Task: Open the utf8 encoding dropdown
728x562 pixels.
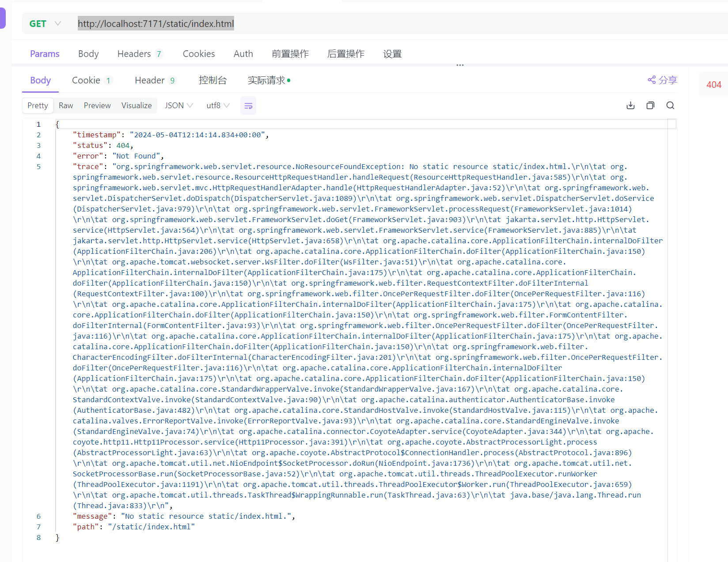Action: coord(218,106)
